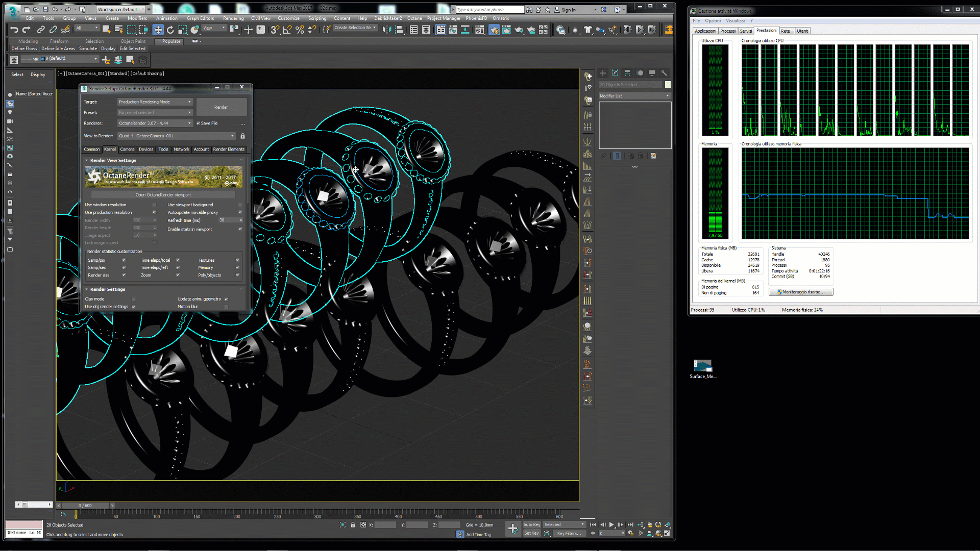Click the object color swatch
Screen dimensions: 980x551
(668, 85)
